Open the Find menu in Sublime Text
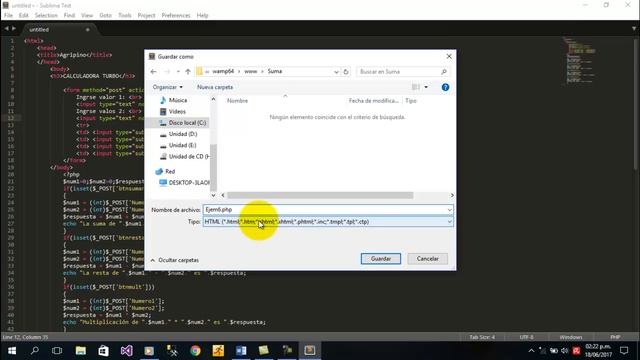Screen dimensions: 640x360 tap(69, 16)
